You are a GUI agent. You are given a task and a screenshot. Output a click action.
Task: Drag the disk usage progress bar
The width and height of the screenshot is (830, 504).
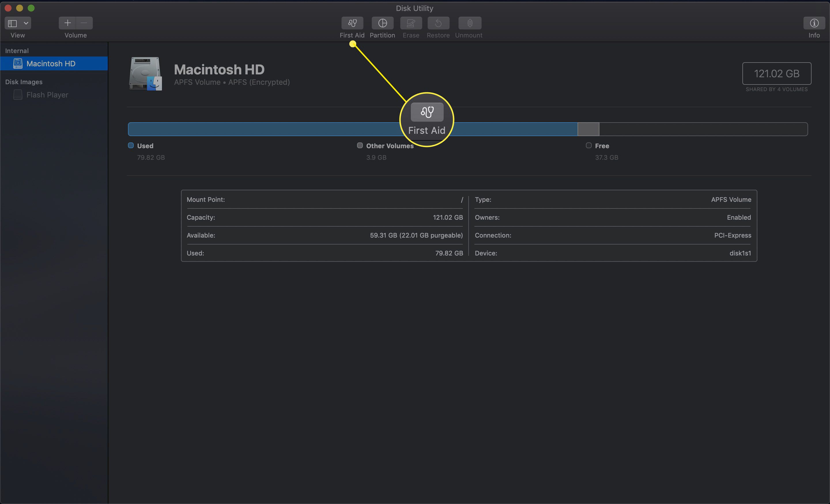[468, 129]
